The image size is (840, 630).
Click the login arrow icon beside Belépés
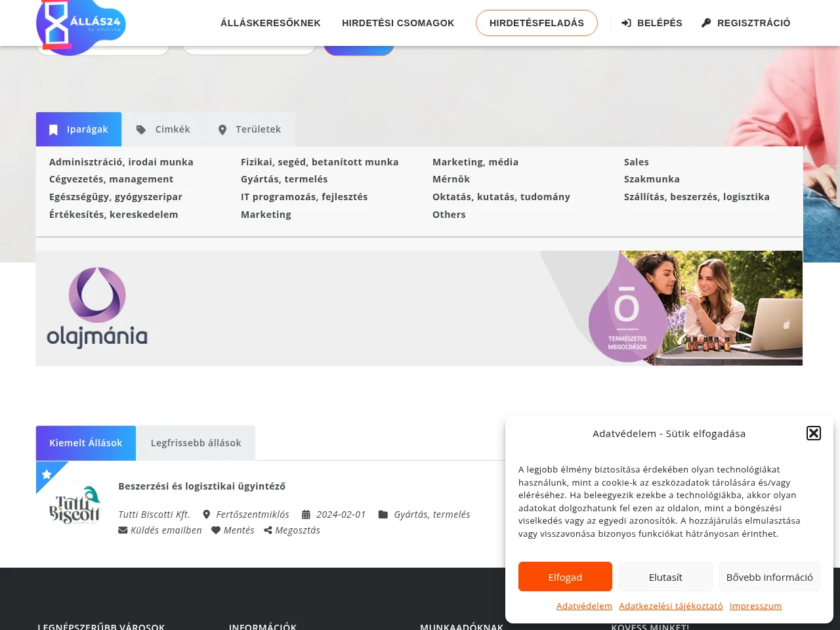click(x=627, y=23)
